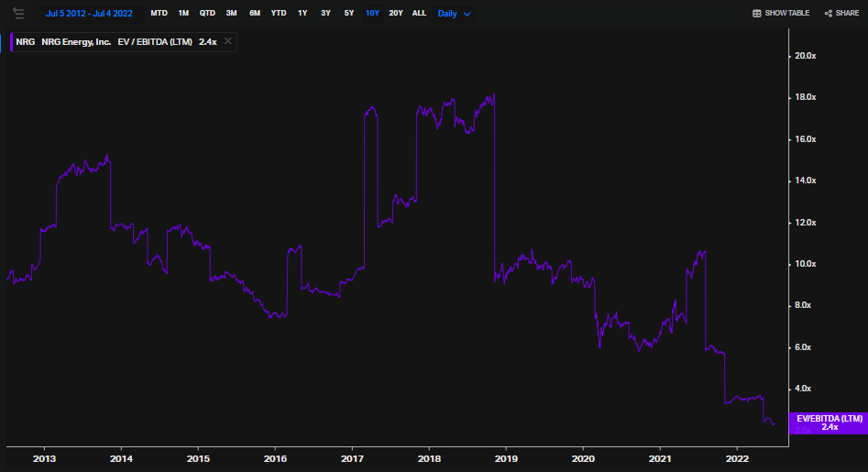868x472 pixels.
Task: Select the 3Y time range
Action: point(325,14)
